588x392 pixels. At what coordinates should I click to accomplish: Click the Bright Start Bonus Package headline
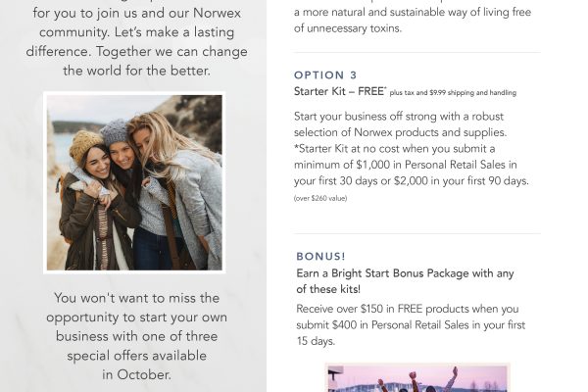[x=405, y=281]
